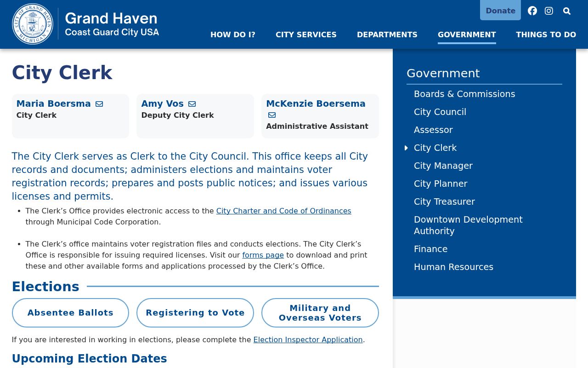Click the Grand Haven city seal logo
This screenshot has height=368, width=588.
point(33,24)
